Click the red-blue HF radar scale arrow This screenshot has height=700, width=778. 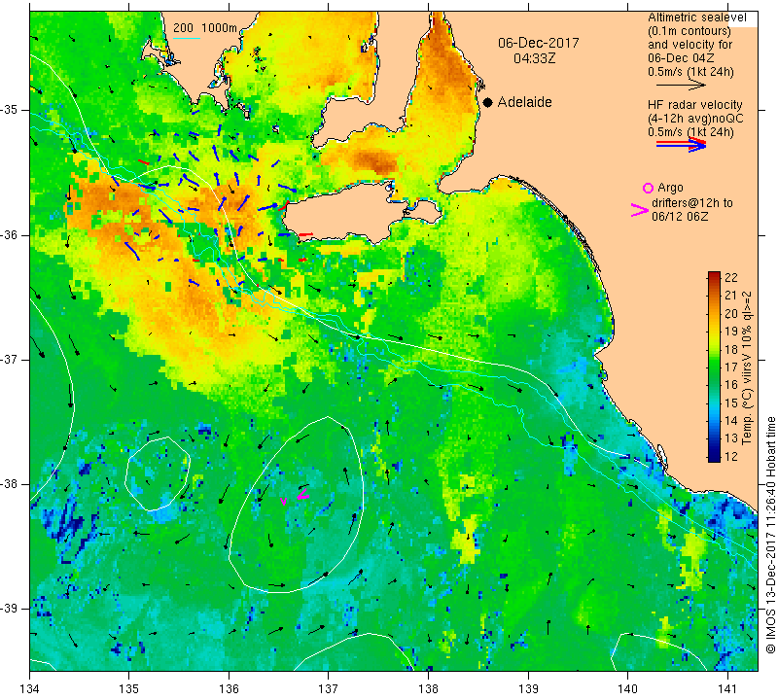681,145
